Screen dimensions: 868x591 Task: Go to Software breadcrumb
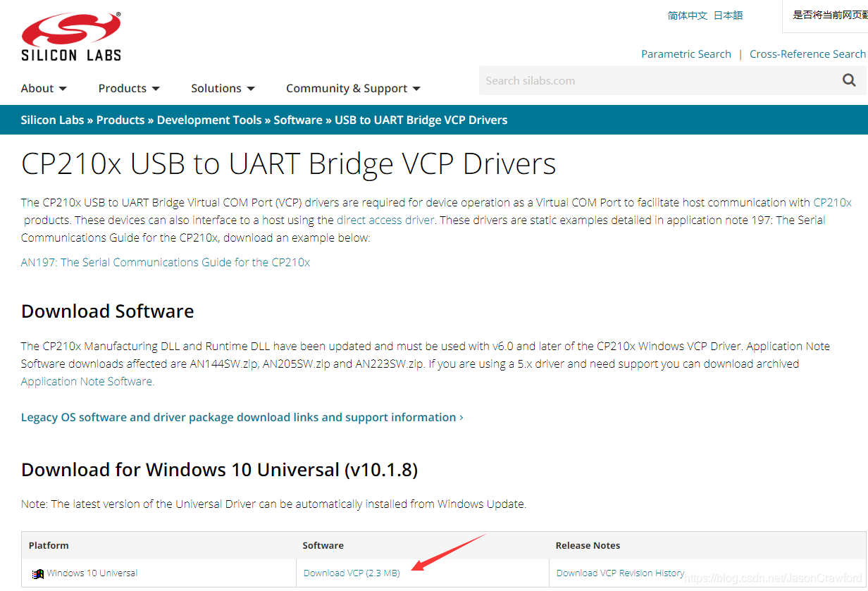[x=298, y=120]
